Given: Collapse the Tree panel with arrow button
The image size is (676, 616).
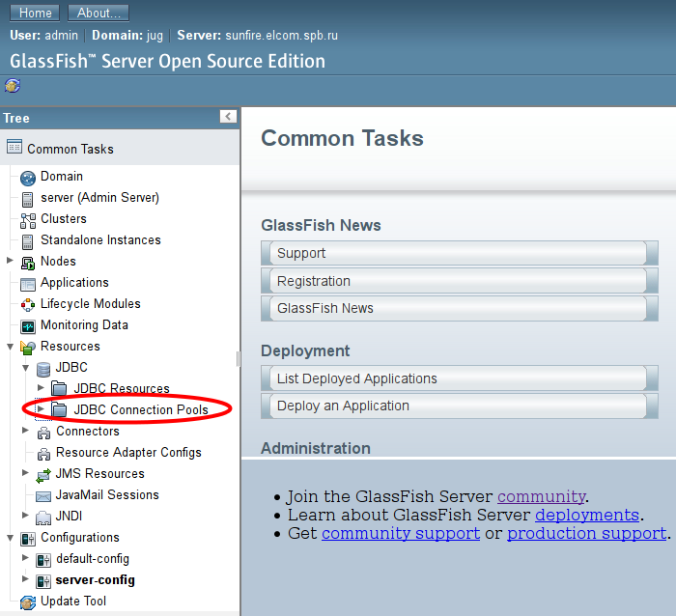Looking at the screenshot, I should click(x=228, y=117).
